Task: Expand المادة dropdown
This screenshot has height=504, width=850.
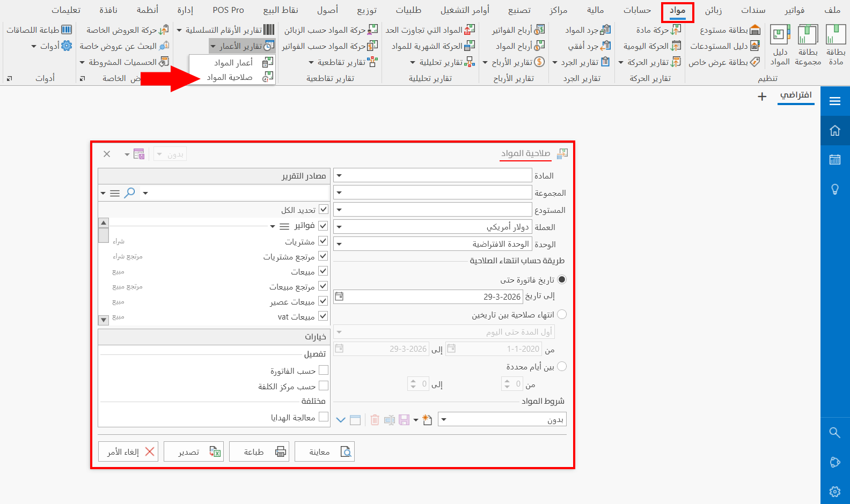Action: [339, 175]
